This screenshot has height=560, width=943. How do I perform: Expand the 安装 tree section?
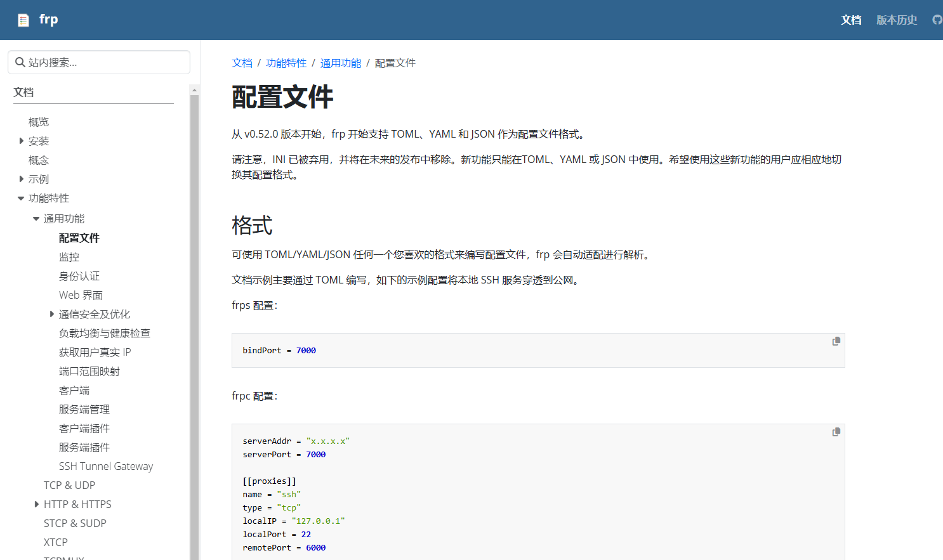pyautogui.click(x=22, y=141)
